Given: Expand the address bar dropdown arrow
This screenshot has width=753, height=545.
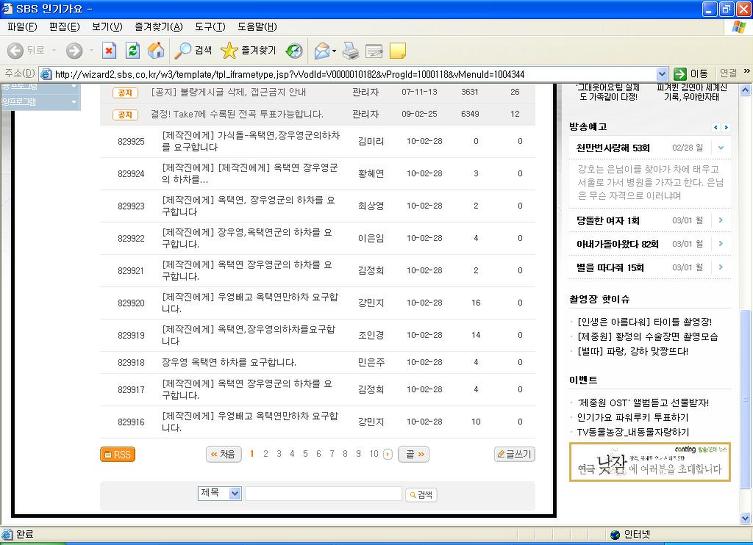Looking at the screenshot, I should 662,74.
